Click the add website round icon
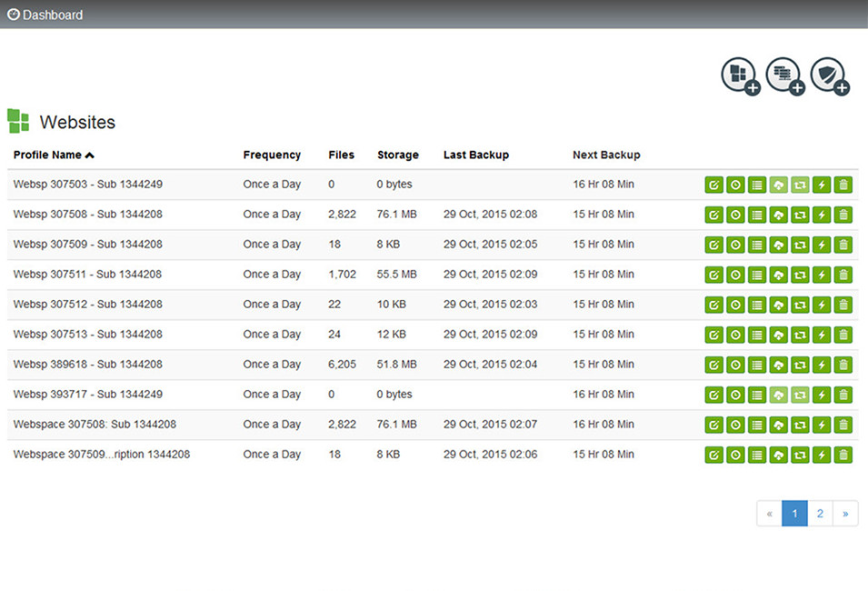 740,75
